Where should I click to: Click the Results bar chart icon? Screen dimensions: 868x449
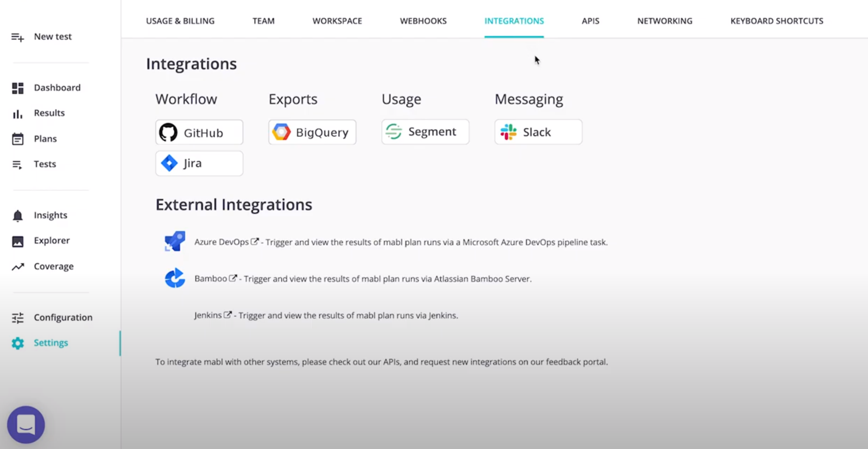click(17, 114)
